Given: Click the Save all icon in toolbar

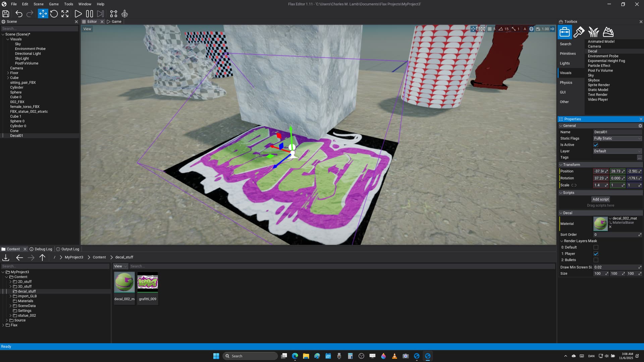Looking at the screenshot, I should 6,14.
